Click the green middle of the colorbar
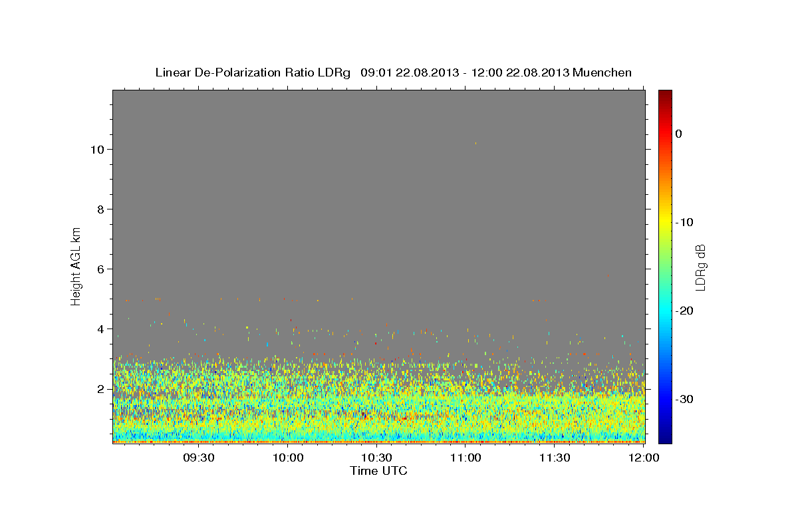The width and height of the screenshot is (798, 532). 665,266
